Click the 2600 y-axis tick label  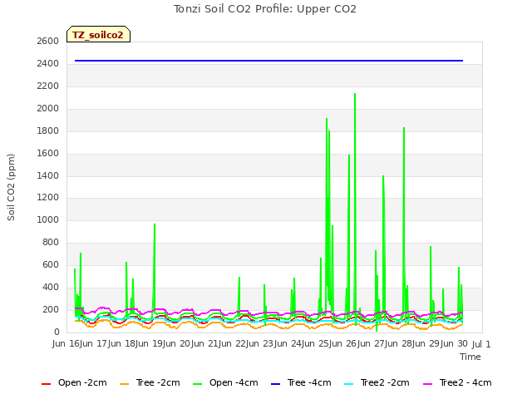click(x=48, y=41)
